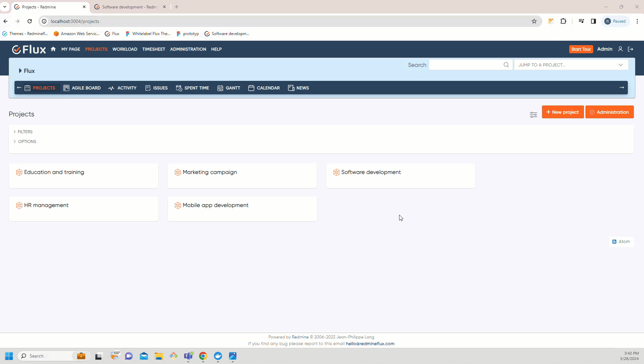
Task: Open the Timesheet menu item
Action: pyautogui.click(x=154, y=49)
